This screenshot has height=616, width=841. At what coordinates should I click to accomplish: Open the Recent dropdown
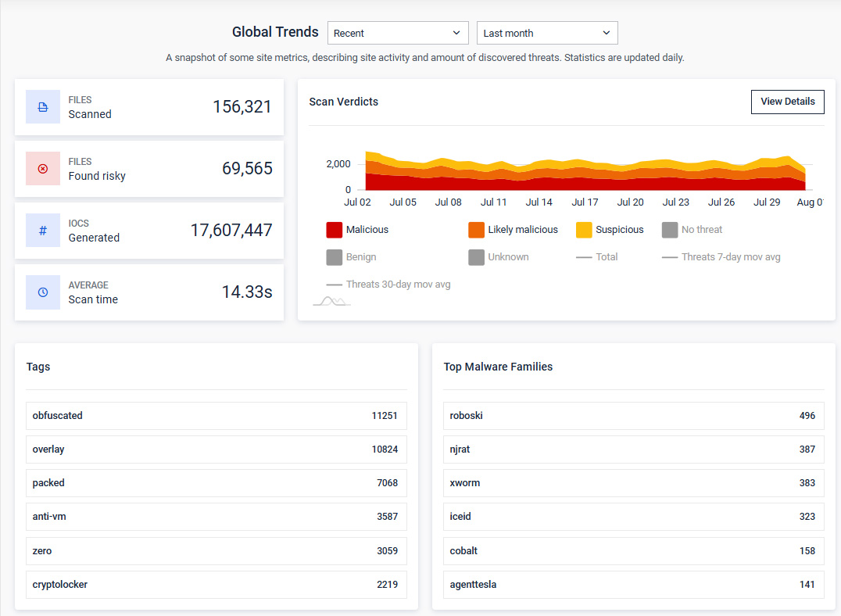[x=398, y=33]
